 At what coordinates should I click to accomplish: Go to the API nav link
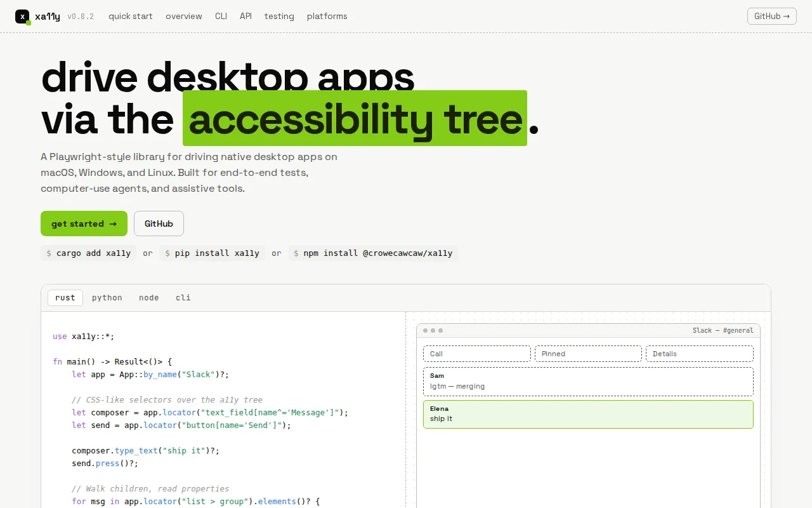click(x=246, y=17)
